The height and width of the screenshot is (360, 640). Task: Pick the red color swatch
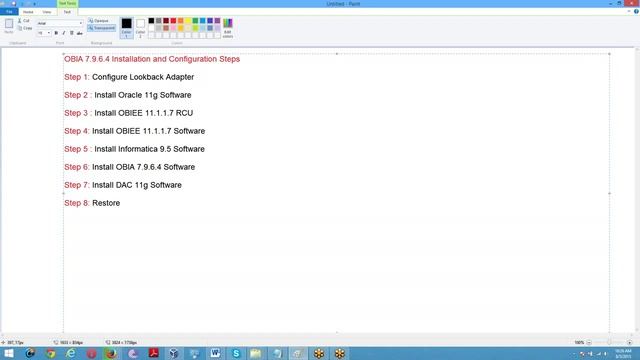pos(173,20)
